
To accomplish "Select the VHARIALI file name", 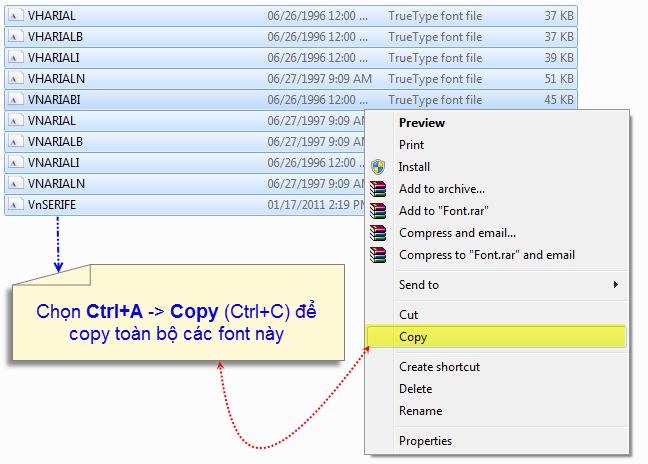I will (54, 58).
